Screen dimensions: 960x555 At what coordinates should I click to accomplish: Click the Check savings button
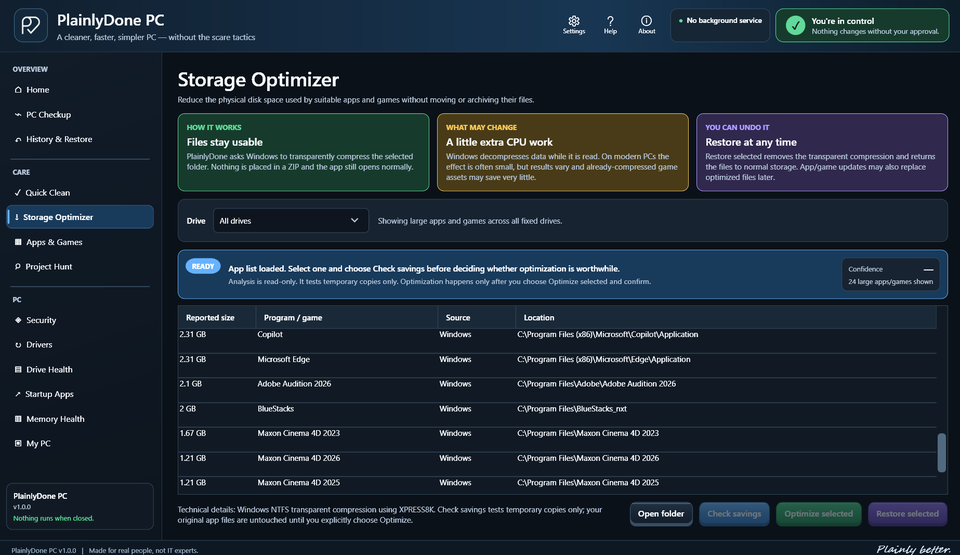tap(734, 514)
